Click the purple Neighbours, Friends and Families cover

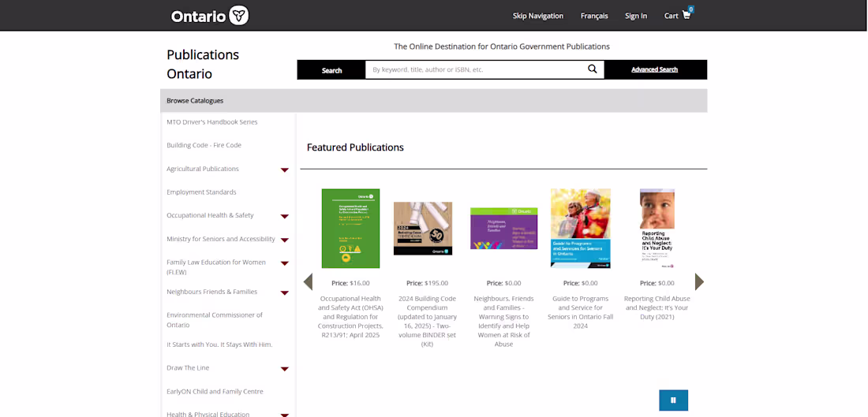503,229
